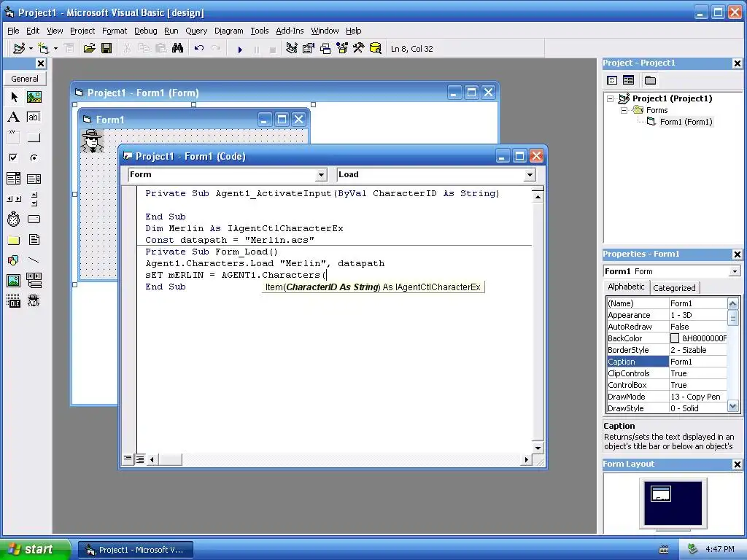Click View Code in Project panel
The height and width of the screenshot is (560, 747).
(x=612, y=80)
